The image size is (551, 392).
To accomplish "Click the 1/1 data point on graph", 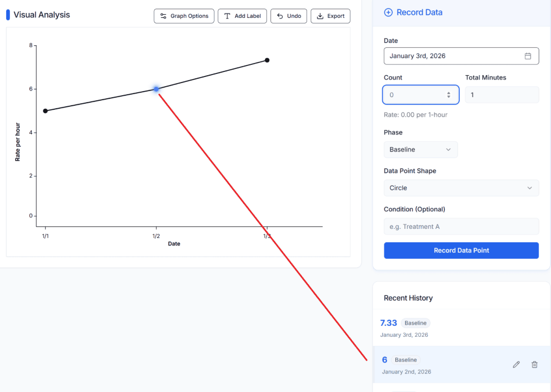I will [45, 111].
